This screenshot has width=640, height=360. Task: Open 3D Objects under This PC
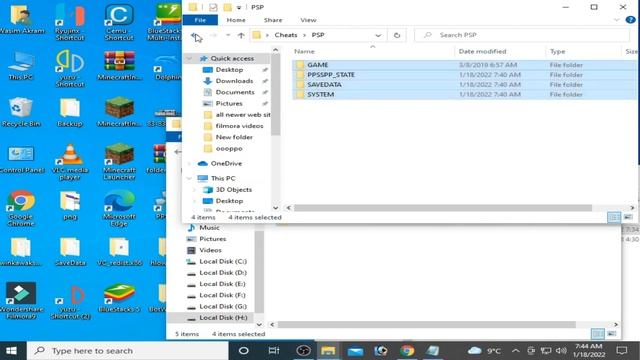(233, 190)
